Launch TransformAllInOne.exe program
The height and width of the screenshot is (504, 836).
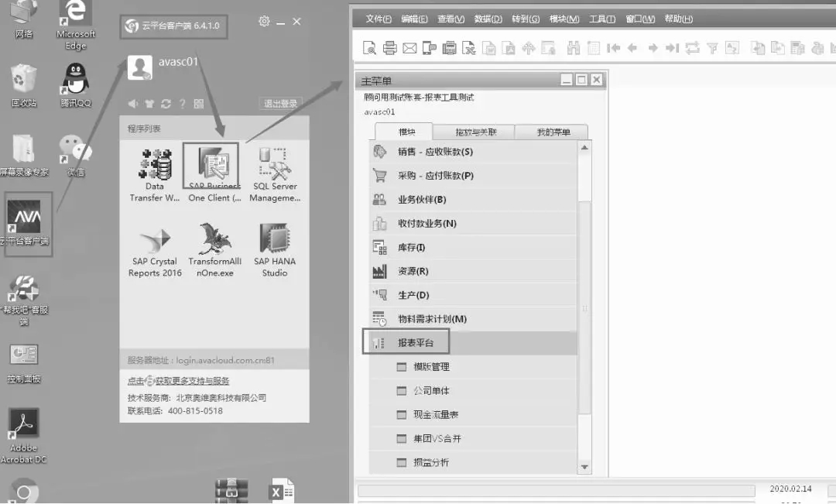(215, 251)
